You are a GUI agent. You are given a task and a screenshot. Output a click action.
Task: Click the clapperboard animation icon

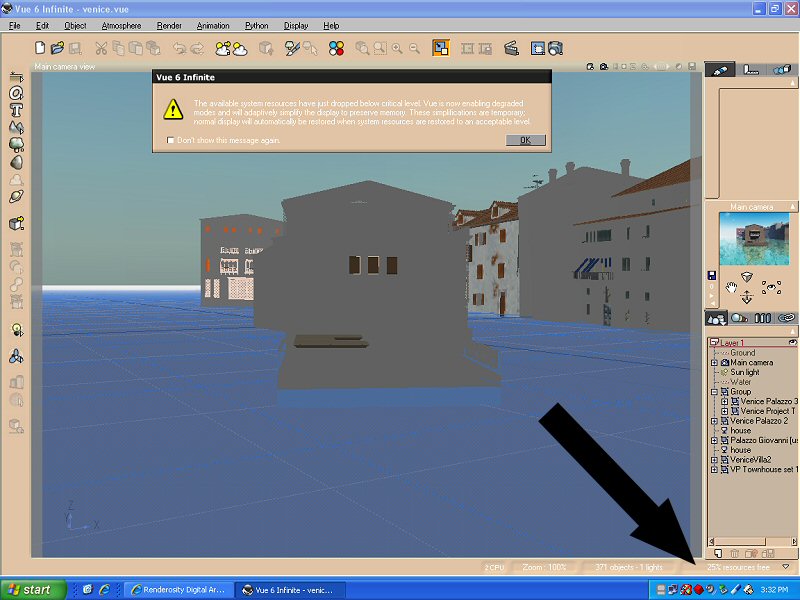511,48
